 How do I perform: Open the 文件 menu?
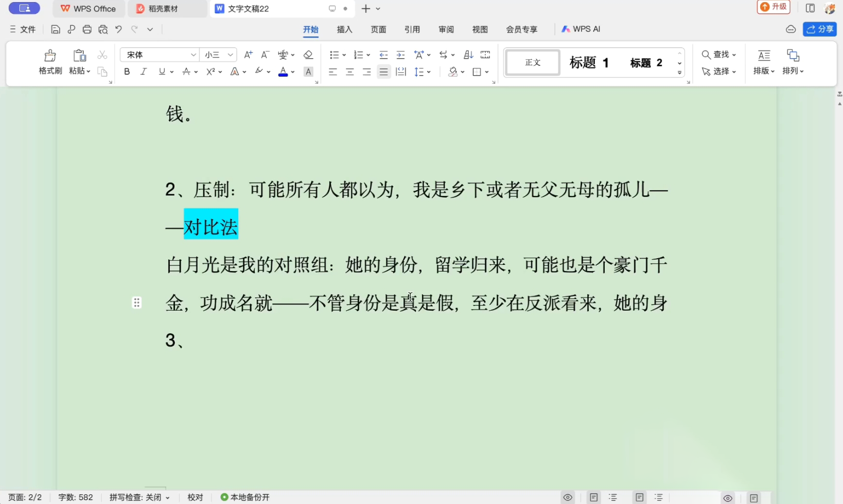pyautogui.click(x=23, y=29)
